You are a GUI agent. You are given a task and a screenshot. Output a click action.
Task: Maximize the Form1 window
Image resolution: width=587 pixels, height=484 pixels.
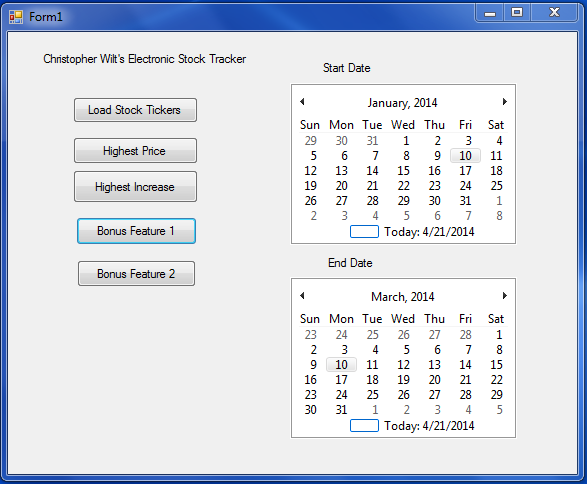[517, 13]
